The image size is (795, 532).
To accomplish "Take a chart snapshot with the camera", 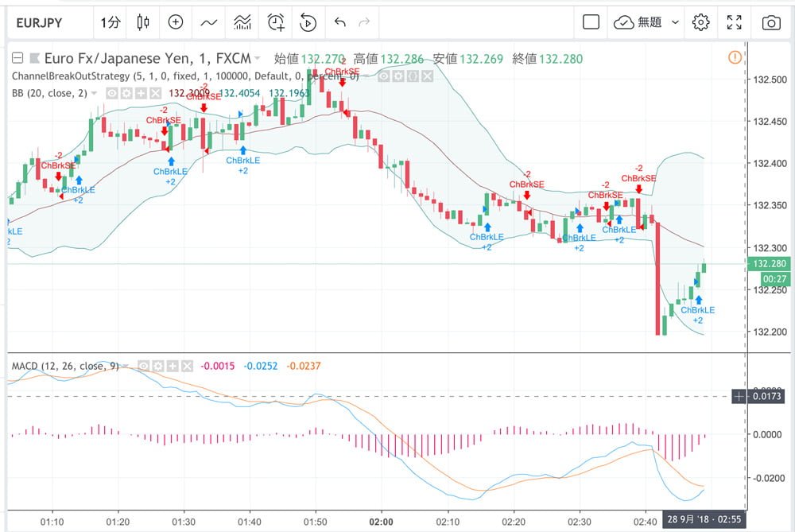I will [770, 23].
